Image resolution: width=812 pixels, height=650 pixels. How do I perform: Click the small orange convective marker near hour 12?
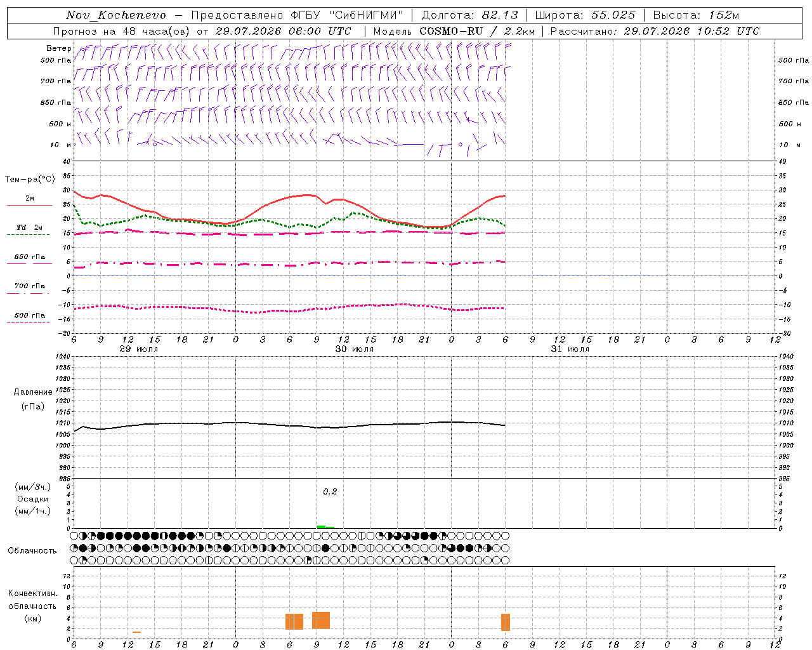tap(136, 632)
